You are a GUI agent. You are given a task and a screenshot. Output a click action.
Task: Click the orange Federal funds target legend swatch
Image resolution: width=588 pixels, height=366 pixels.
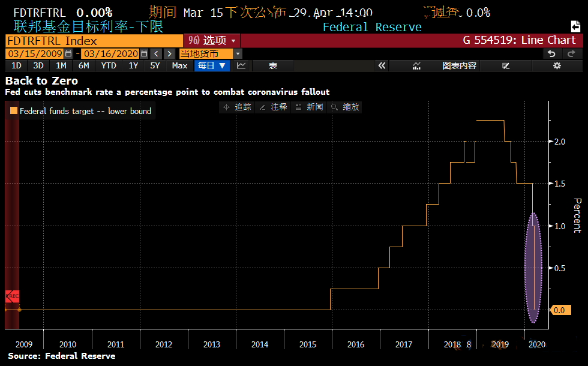click(14, 111)
